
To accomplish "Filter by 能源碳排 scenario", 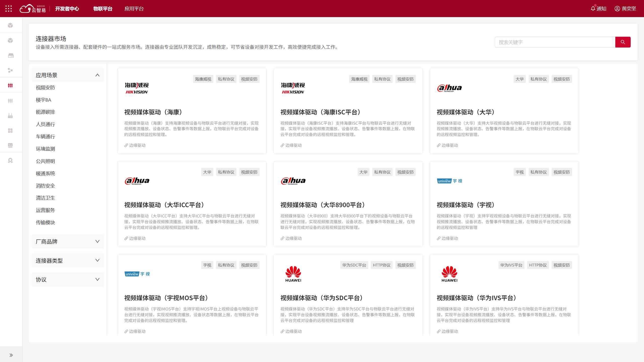I will click(x=45, y=112).
